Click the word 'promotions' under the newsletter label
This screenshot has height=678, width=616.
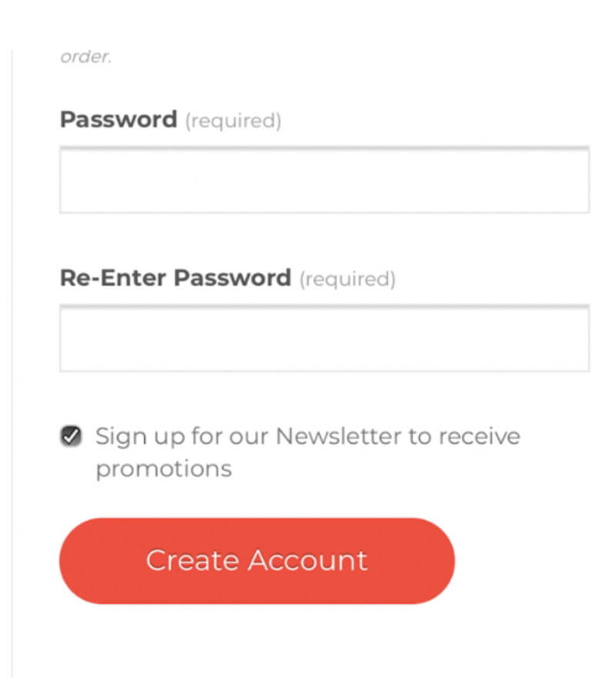(164, 469)
